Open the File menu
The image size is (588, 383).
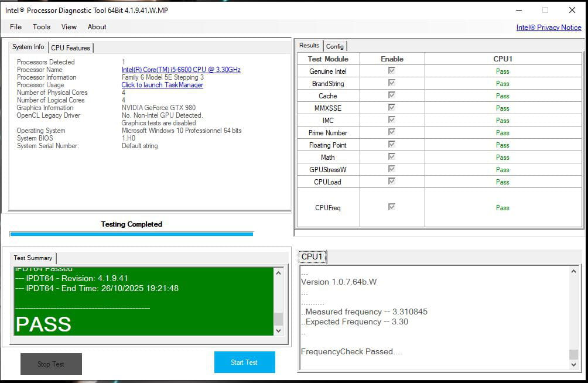[16, 27]
